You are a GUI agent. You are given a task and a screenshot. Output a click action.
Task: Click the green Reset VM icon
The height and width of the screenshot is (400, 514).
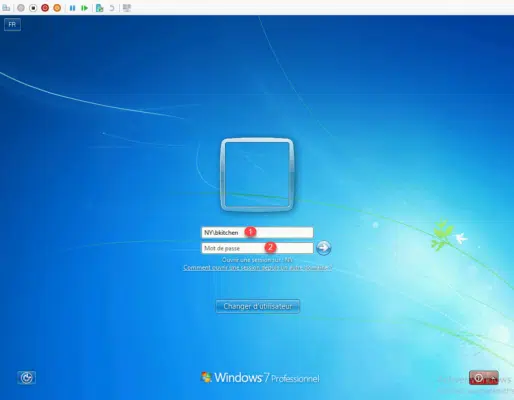(x=84, y=8)
